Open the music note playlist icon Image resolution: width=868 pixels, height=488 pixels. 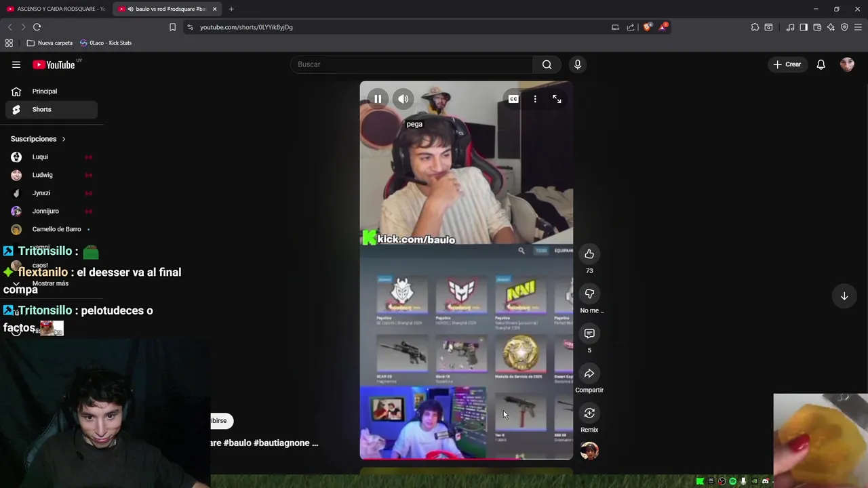(x=790, y=27)
